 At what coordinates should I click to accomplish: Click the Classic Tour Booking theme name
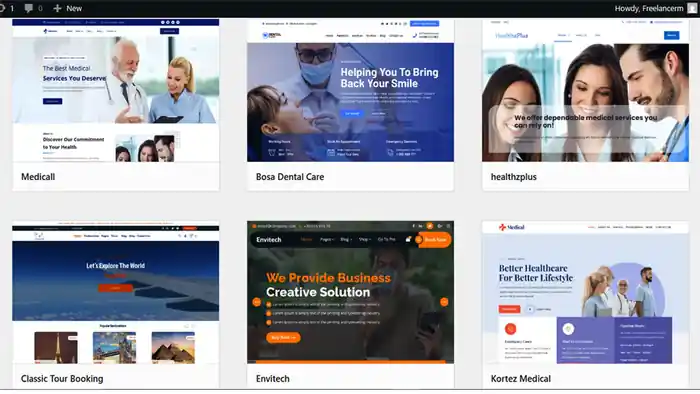pyautogui.click(x=62, y=379)
